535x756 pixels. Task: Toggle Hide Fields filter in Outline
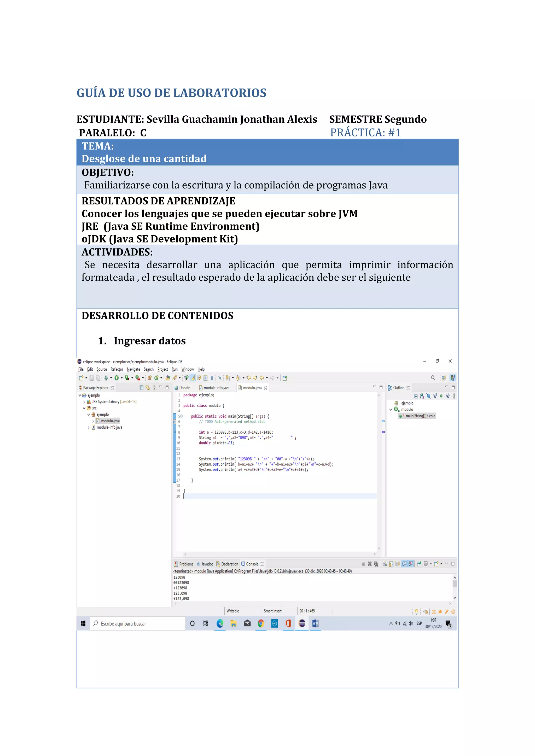tap(428, 396)
